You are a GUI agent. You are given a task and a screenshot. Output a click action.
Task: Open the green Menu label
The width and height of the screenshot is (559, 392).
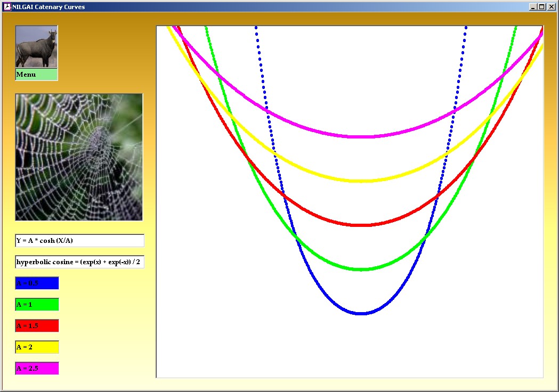tap(36, 75)
